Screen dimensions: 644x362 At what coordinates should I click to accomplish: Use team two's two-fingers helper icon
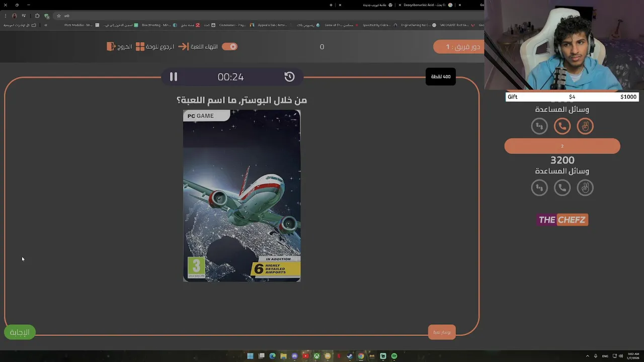(585, 188)
